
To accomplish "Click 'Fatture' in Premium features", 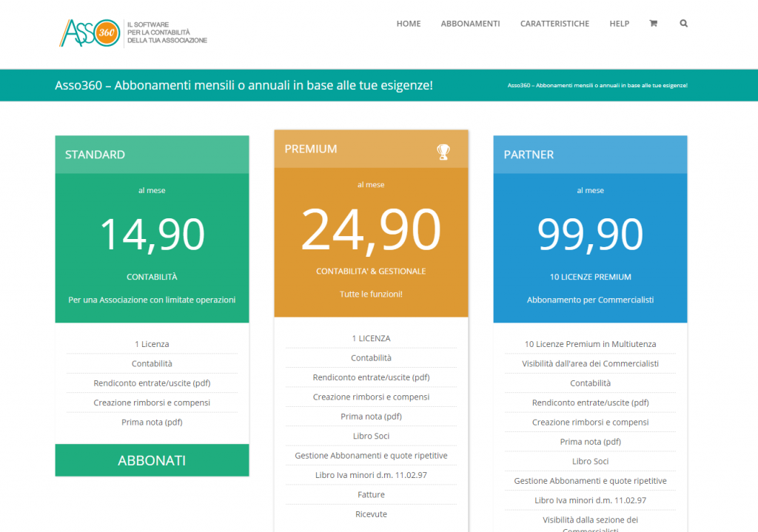I will tap(371, 495).
